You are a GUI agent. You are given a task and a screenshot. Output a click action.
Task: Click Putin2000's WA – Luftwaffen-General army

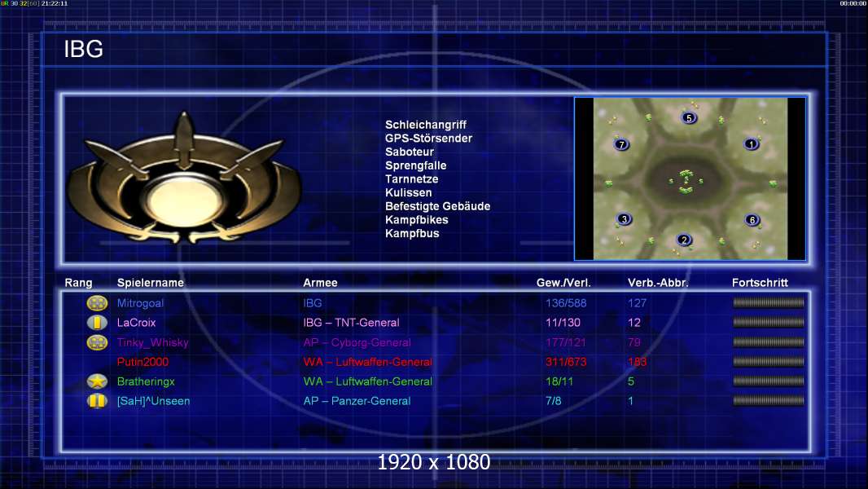(x=367, y=362)
